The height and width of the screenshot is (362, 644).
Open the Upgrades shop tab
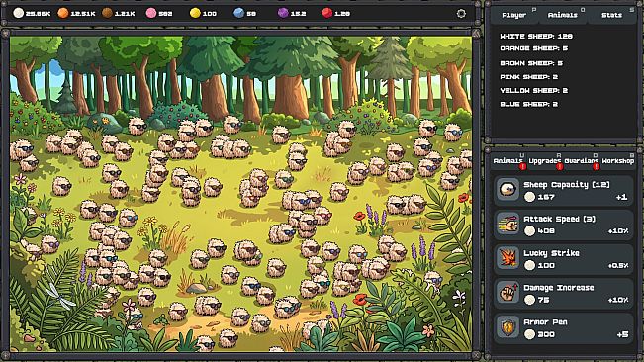(x=545, y=161)
